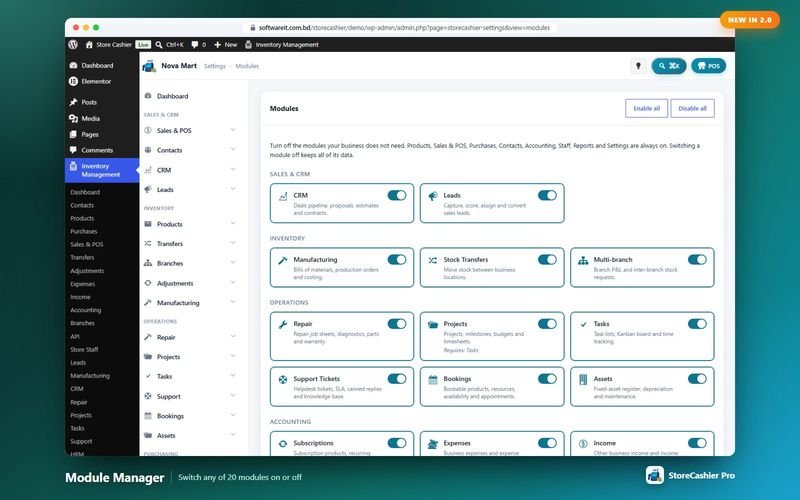Viewport: 800px width, 500px height.
Task: Click the Leads megaphone icon in card
Action: click(x=433, y=196)
